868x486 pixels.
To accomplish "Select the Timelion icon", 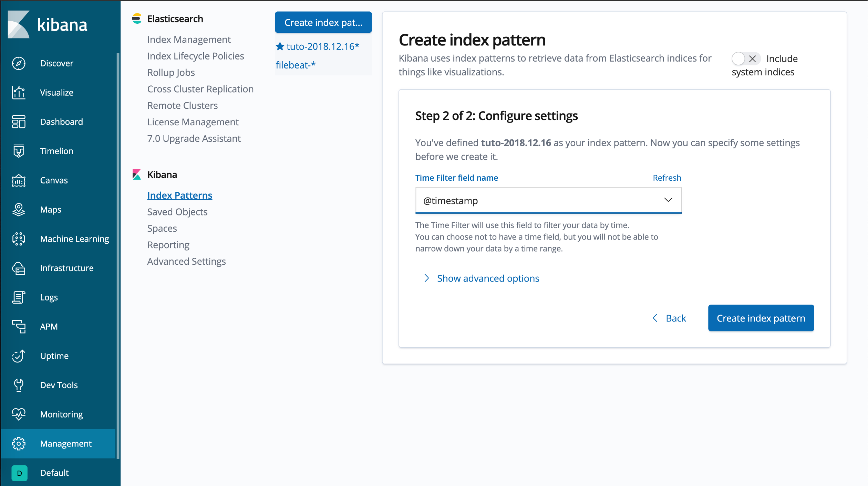I will 19,151.
